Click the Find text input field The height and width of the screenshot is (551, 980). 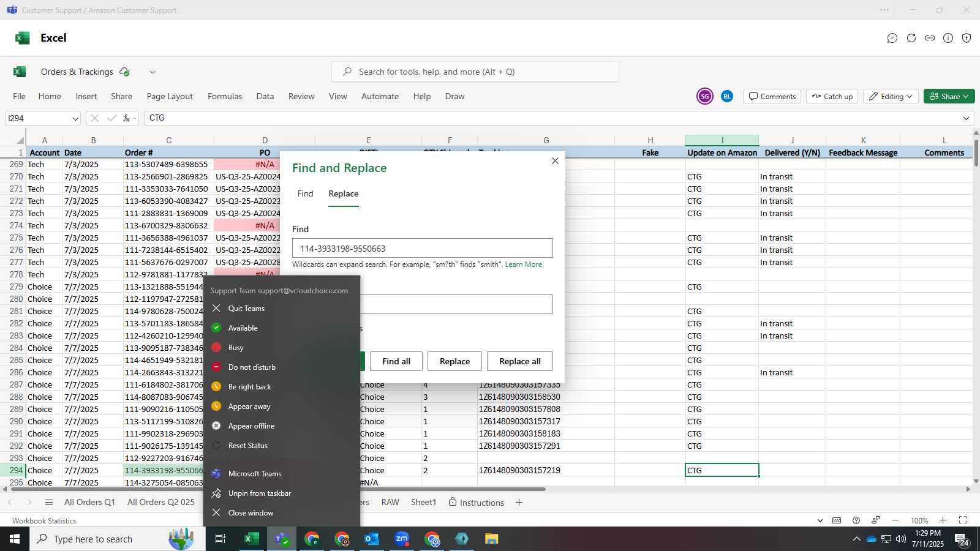(423, 248)
